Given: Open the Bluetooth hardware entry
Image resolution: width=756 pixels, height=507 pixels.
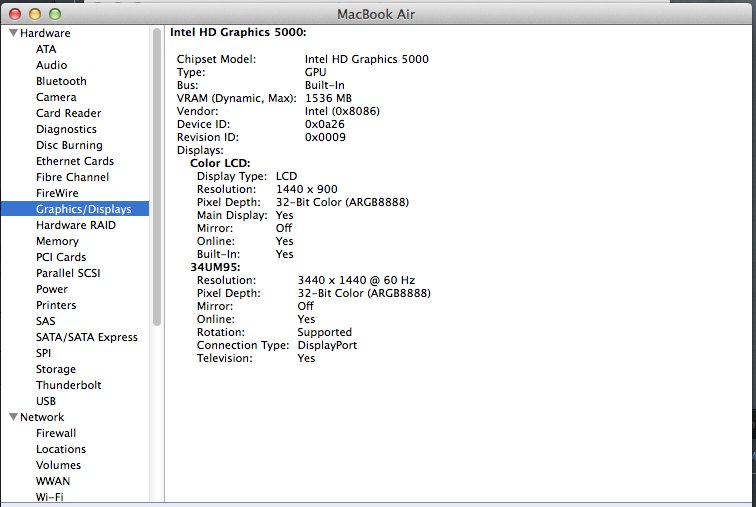Looking at the screenshot, I should [61, 81].
